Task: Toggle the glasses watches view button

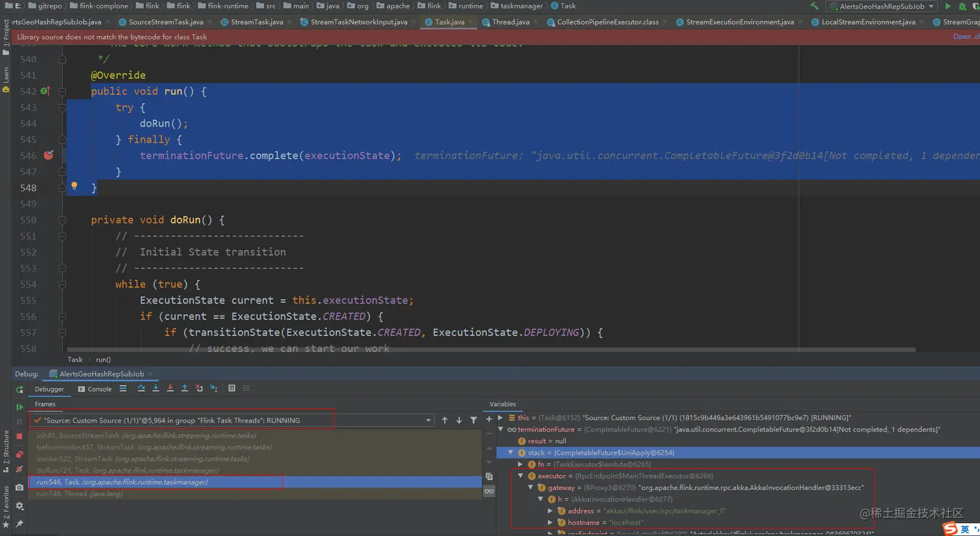Action: (489, 491)
